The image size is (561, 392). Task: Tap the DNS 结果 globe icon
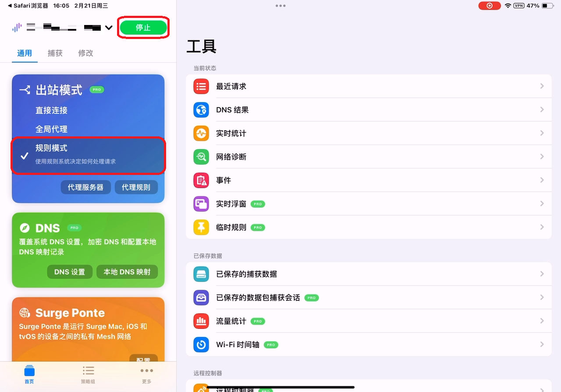tap(201, 110)
